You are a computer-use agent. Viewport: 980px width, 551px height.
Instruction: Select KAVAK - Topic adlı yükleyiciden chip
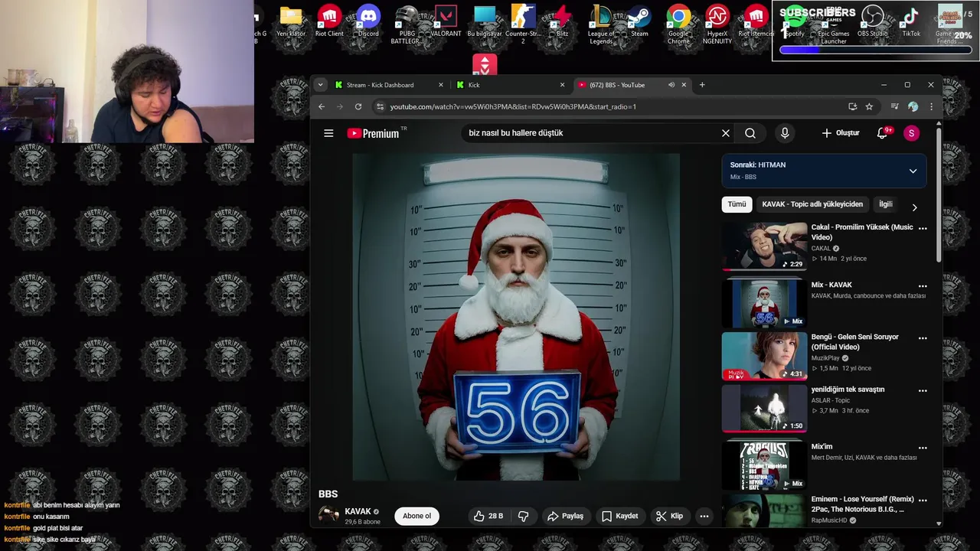click(x=812, y=204)
